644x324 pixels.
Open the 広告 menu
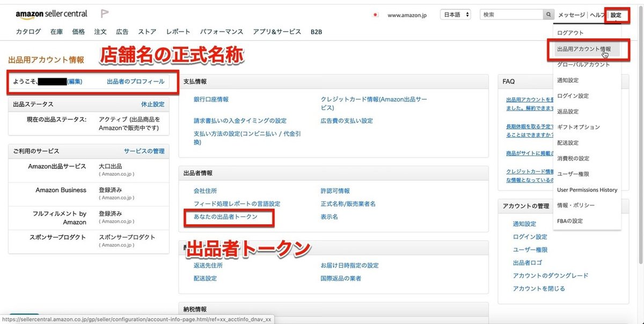click(x=122, y=32)
